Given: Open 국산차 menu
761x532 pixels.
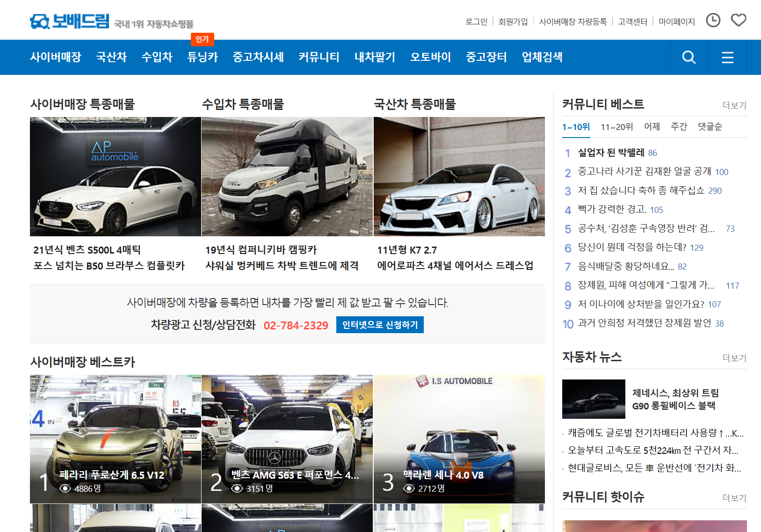Looking at the screenshot, I should pos(111,57).
